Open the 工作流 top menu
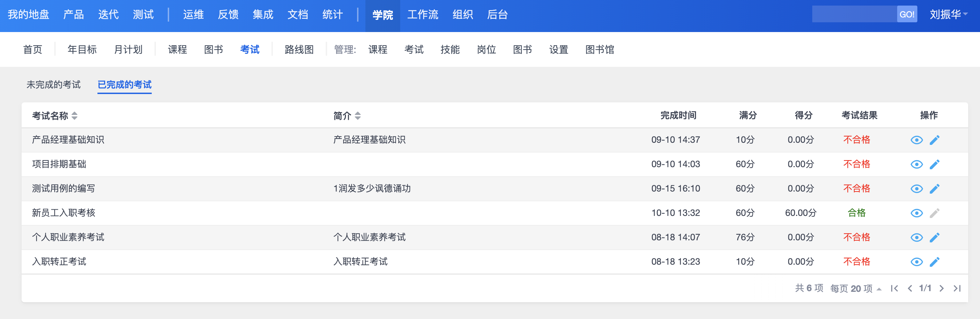 click(x=423, y=15)
